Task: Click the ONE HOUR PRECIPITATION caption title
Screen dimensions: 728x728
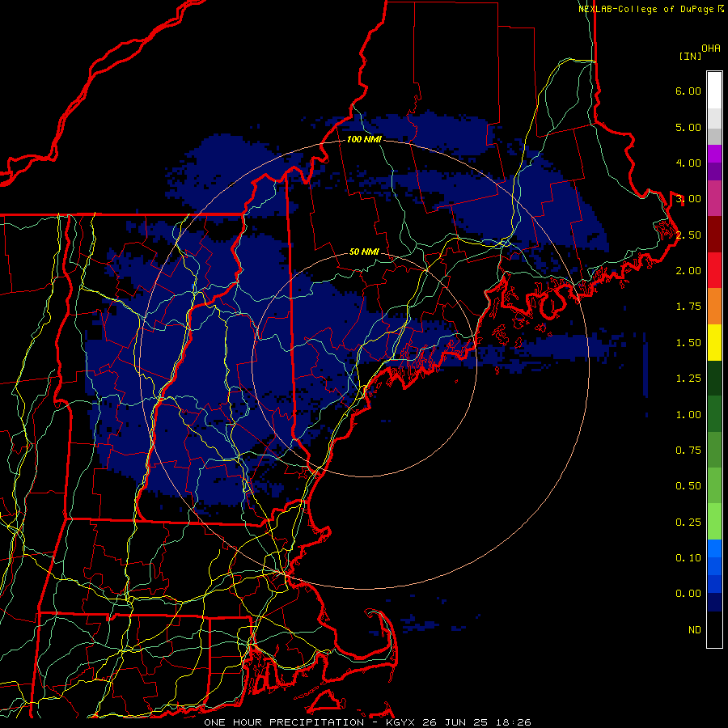Action: (284, 722)
